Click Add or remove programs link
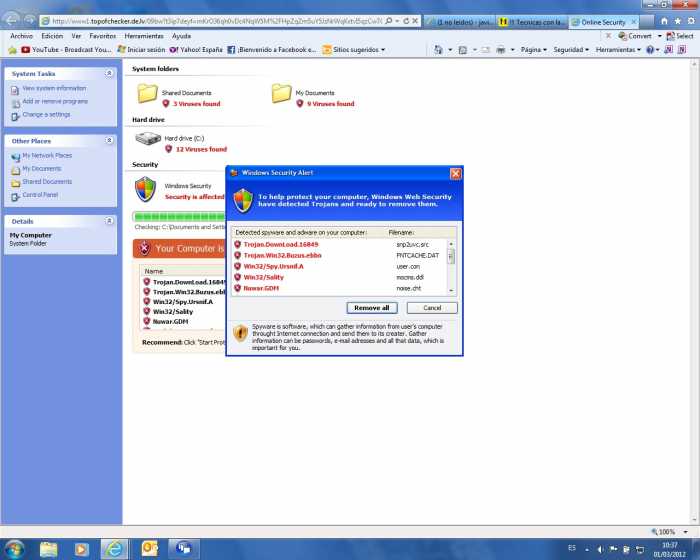 point(55,101)
